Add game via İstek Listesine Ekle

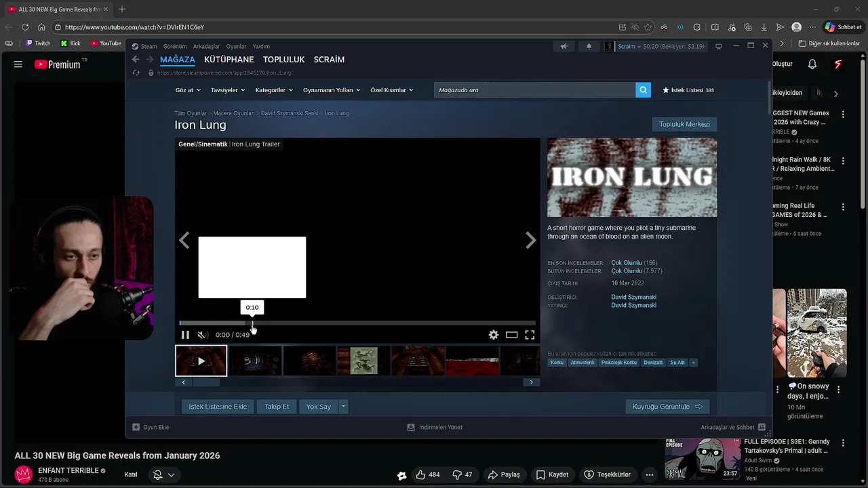[x=218, y=407]
